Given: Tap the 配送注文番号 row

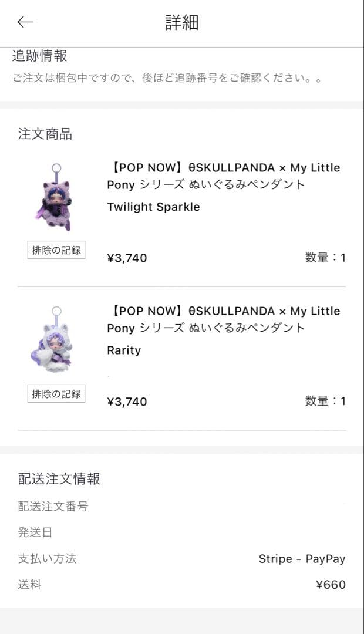Looking at the screenshot, I should (52, 507).
